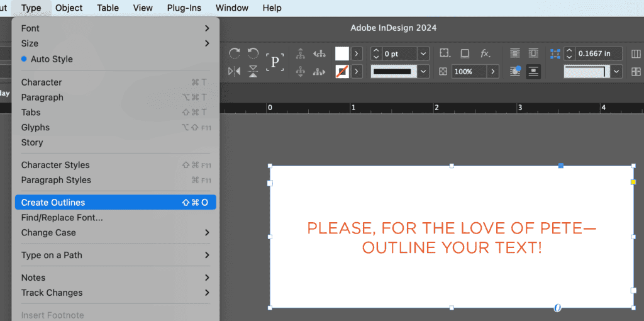Image resolution: width=644 pixels, height=321 pixels.
Task: Click the blue anchored object control square
Action: pyautogui.click(x=560, y=166)
